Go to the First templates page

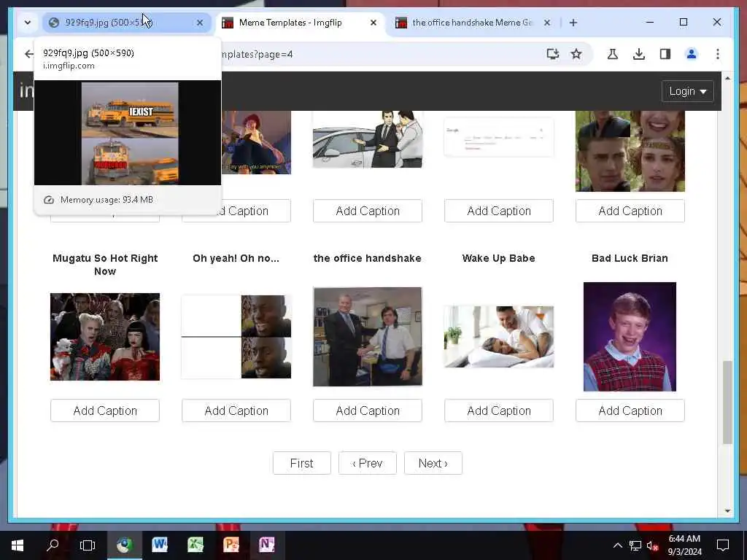point(301,463)
